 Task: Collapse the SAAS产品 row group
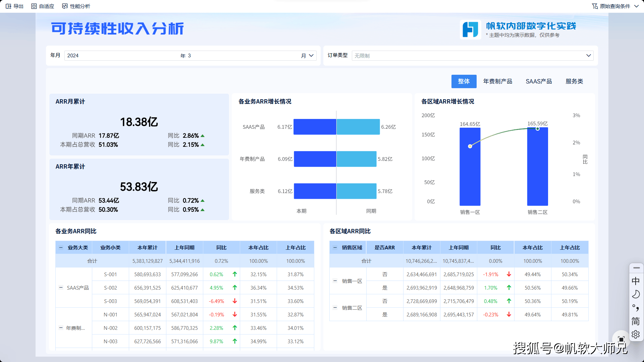tap(61, 288)
